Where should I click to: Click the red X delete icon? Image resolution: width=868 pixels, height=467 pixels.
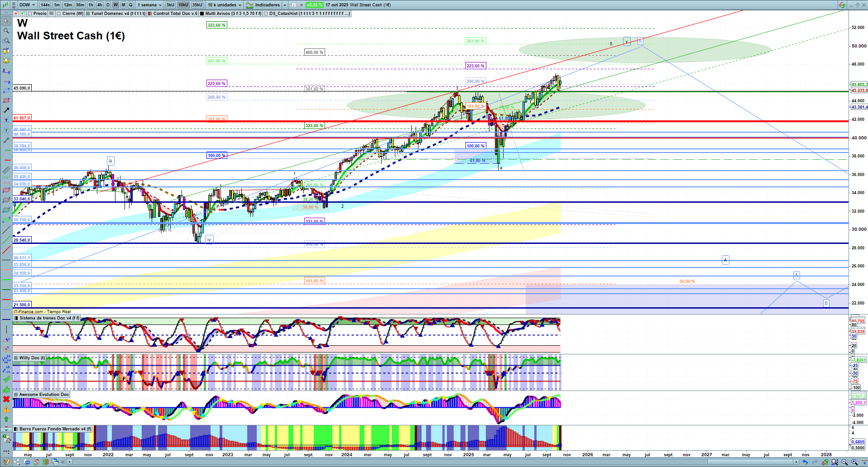(6, 399)
